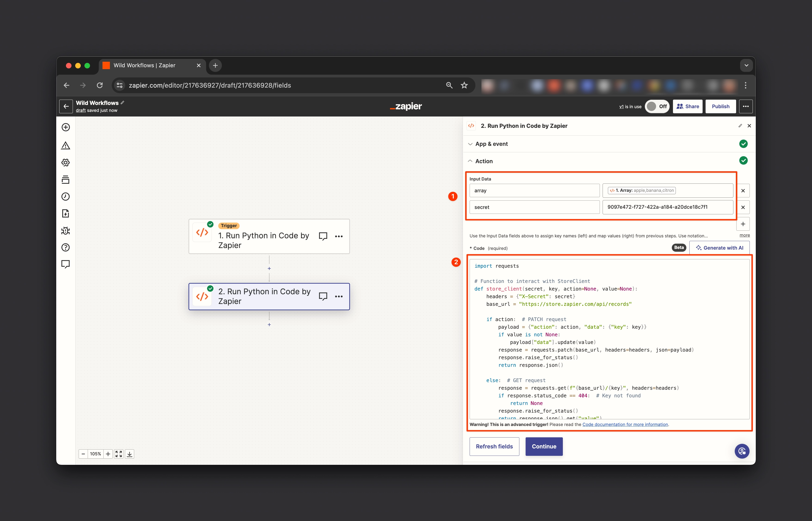Open a new browser tab

click(215, 65)
